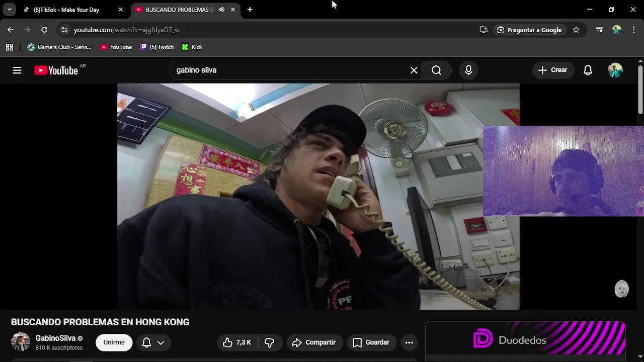Image resolution: width=644 pixels, height=362 pixels.
Task: Open the notifications bell in the YouTube header
Action: click(x=588, y=70)
